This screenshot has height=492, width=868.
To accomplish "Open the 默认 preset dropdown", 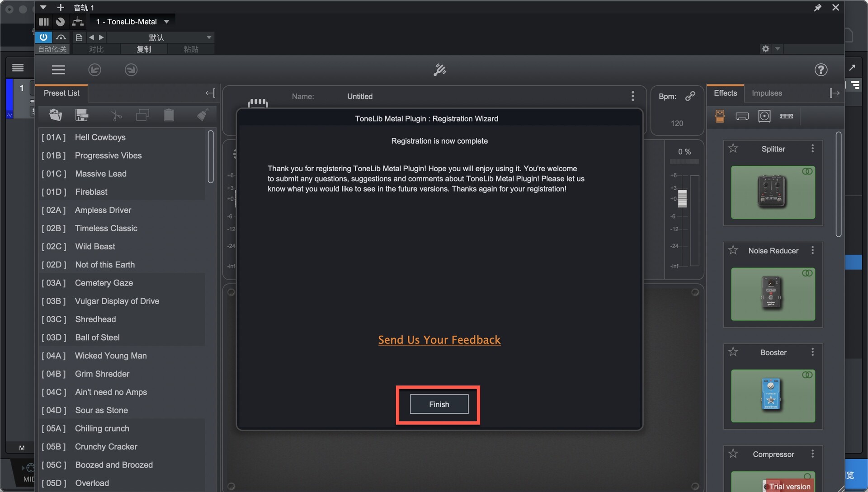I will click(x=161, y=37).
